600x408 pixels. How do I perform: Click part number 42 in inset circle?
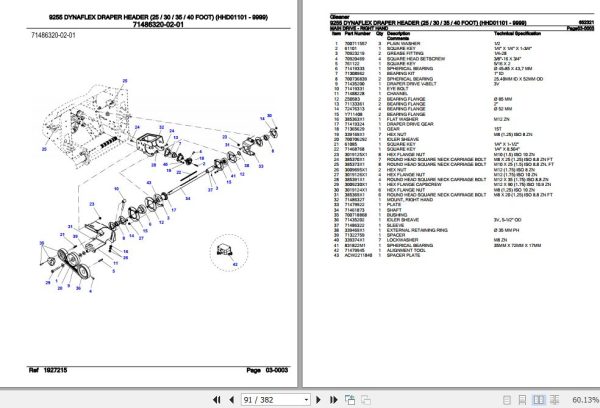235,264
